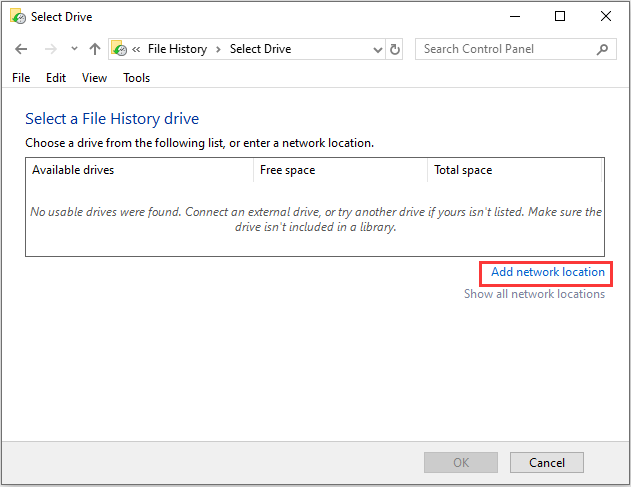Viewport: 631px width, 487px height.
Task: Sort by Available drives column
Action: (x=139, y=170)
